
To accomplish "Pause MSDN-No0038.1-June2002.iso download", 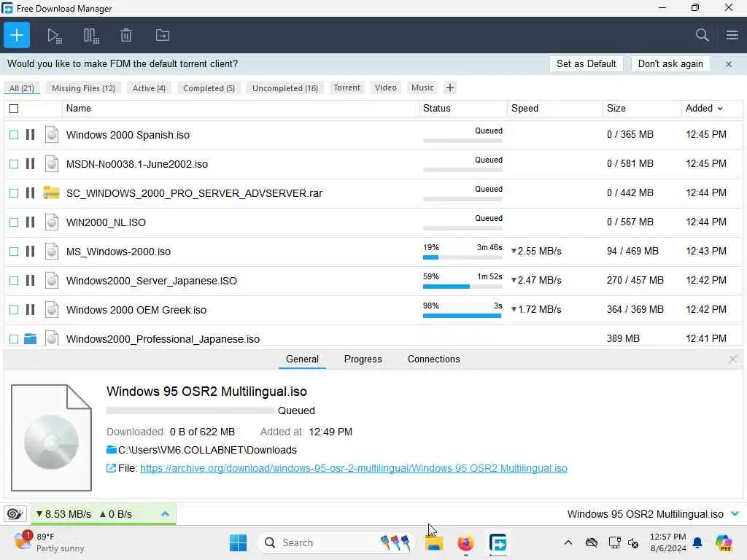I will pyautogui.click(x=30, y=164).
